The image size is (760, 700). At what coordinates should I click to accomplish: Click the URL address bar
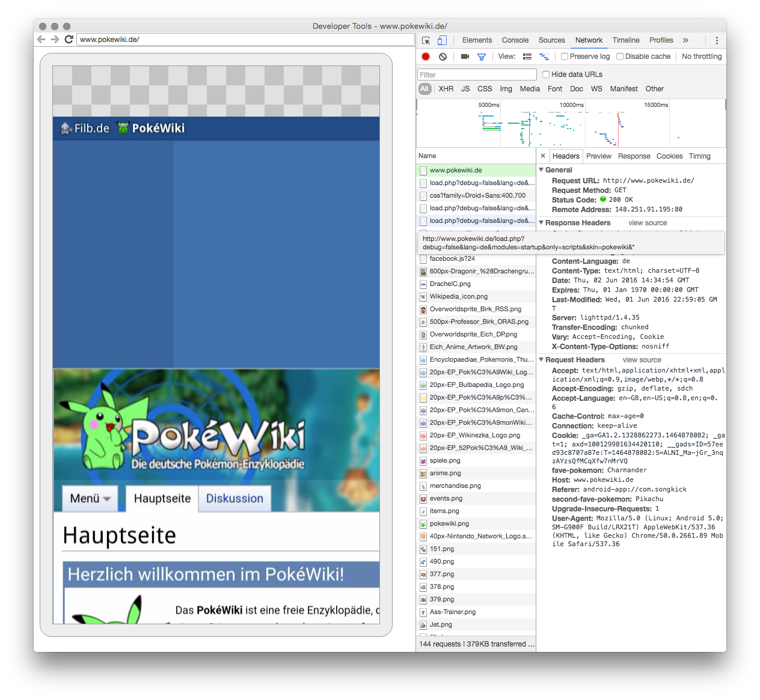point(246,40)
